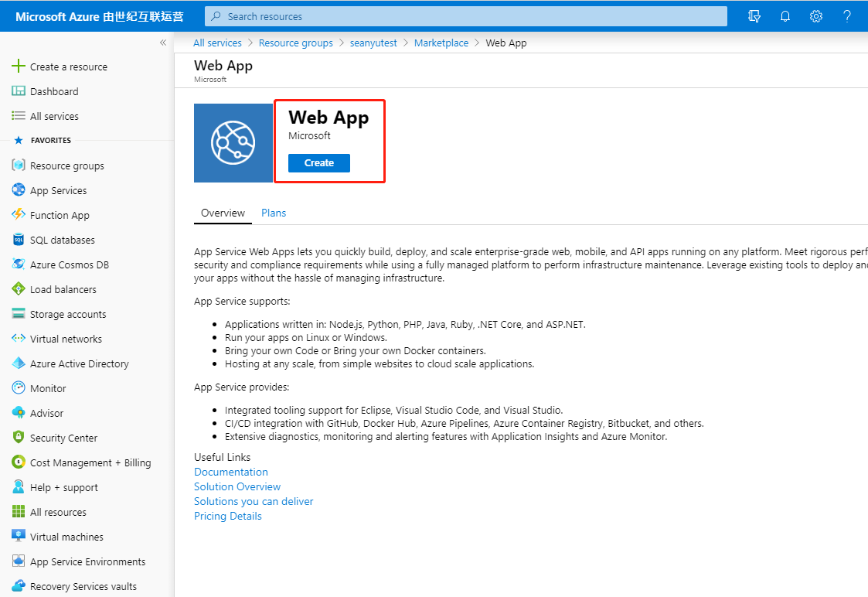Click the Recovery Services vaults icon
This screenshot has height=597, width=868.
(19, 585)
